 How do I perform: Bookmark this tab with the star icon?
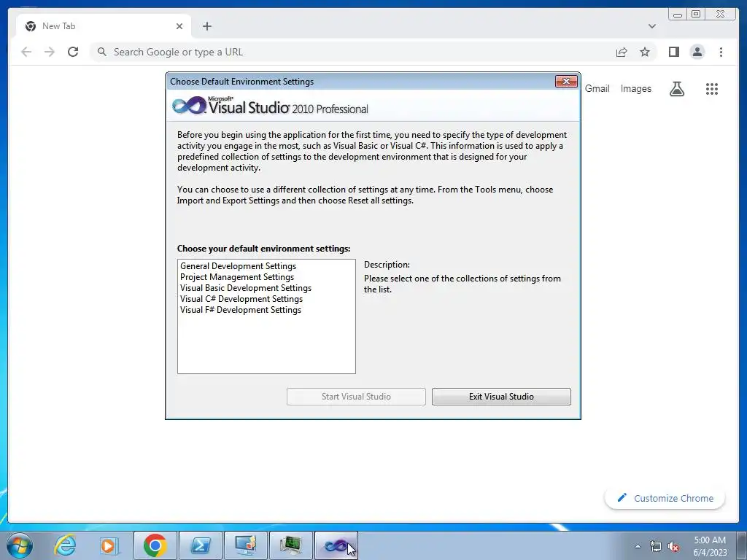(645, 52)
